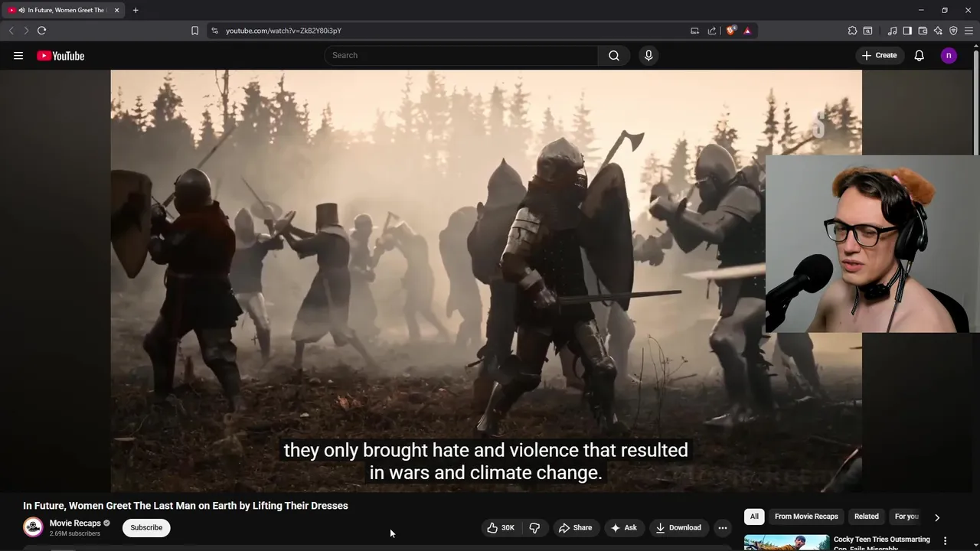
Task: Show more filter chips with right arrow
Action: pos(936,517)
